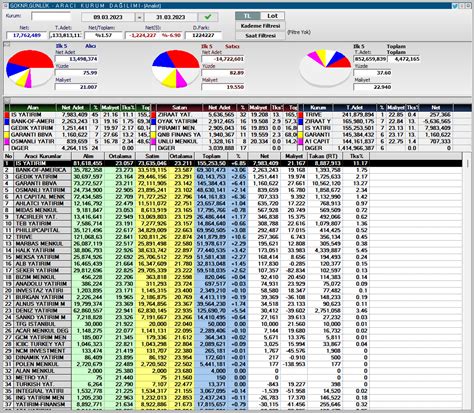Open the start date 09.03.2023 picker
Image resolution: width=474 pixels, height=413 pixels.
click(x=108, y=17)
